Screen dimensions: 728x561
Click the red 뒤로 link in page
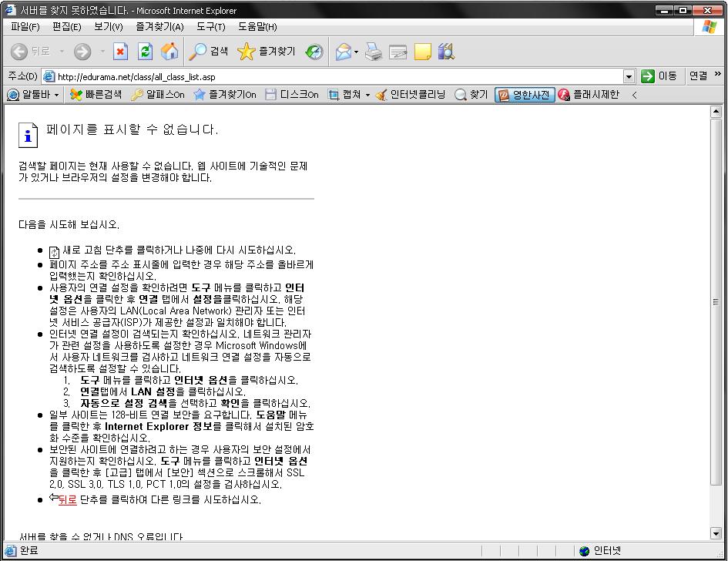click(x=67, y=499)
